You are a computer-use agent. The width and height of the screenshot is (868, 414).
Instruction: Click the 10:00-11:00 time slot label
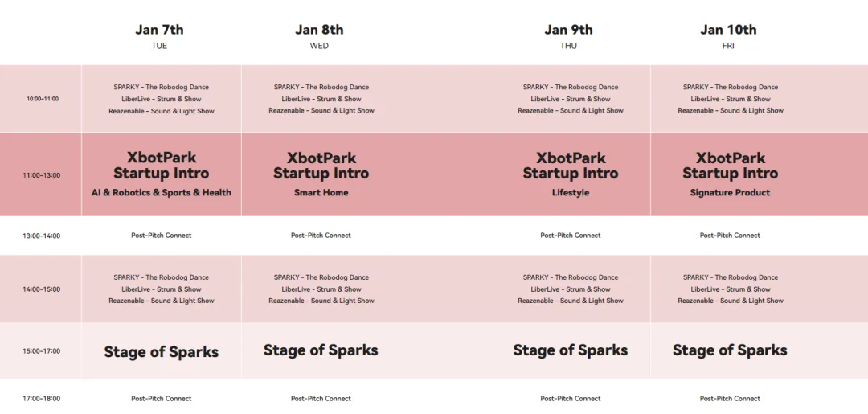click(43, 99)
